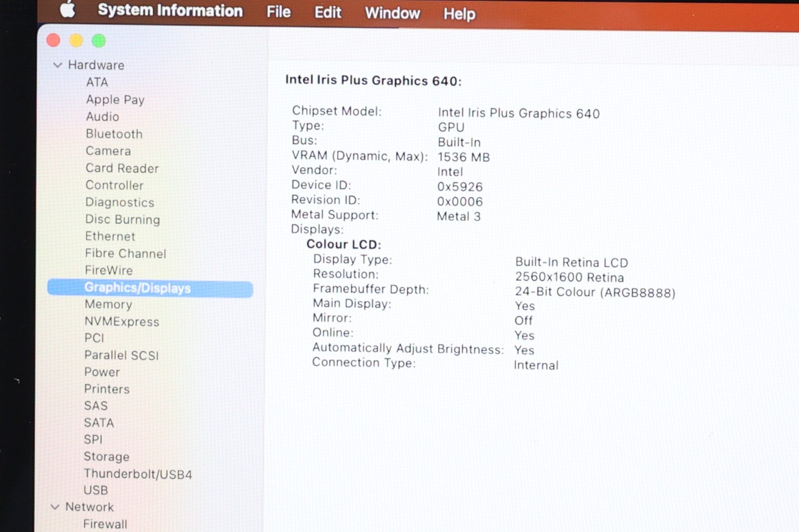The height and width of the screenshot is (532, 799).
Task: Open the Window menu
Action: [x=392, y=13]
